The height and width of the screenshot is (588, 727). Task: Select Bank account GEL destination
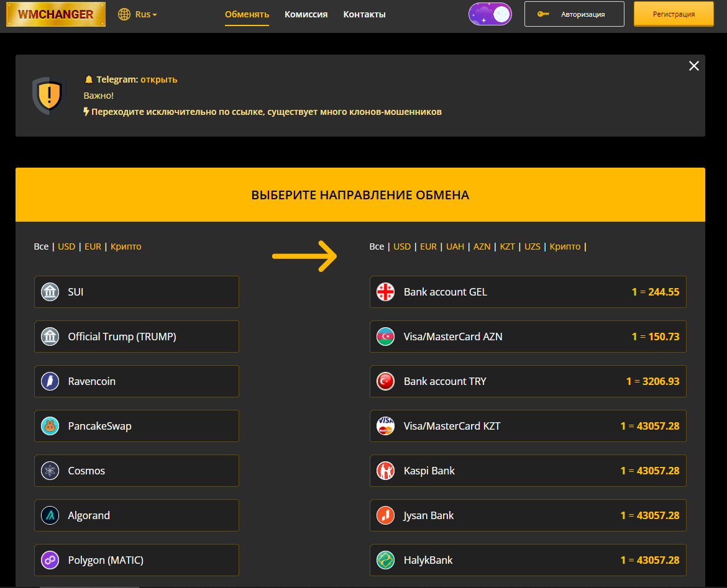528,292
